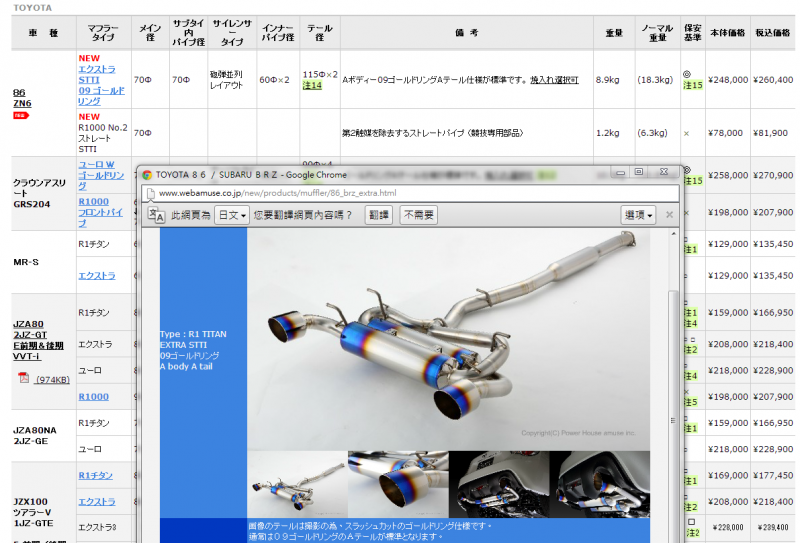Open the 日文 language dropdown
This screenshot has width=800, height=543.
pos(232,215)
